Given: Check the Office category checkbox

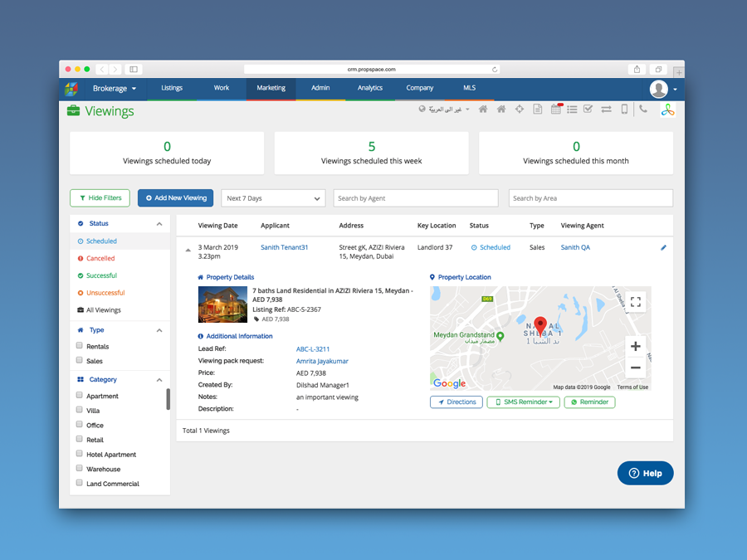Looking at the screenshot, I should (80, 424).
